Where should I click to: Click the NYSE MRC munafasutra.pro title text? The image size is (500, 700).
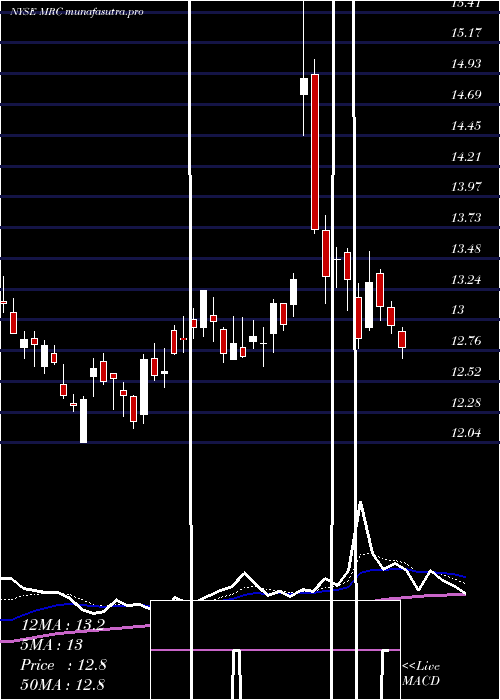[77, 12]
